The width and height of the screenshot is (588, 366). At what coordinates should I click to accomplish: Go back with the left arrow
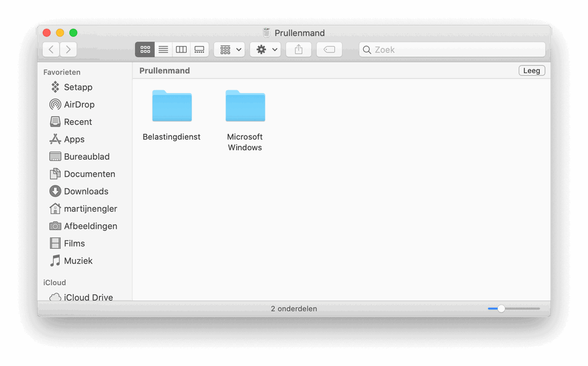(x=51, y=50)
